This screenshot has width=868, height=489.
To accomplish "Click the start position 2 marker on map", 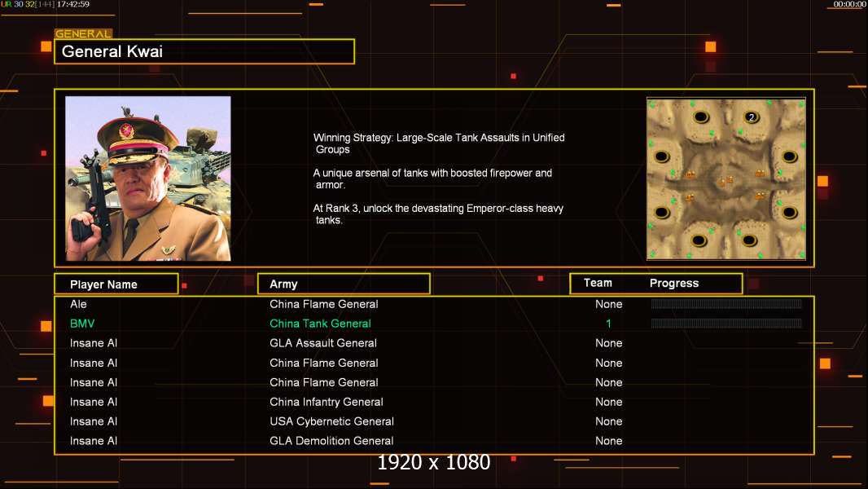I will (x=752, y=117).
